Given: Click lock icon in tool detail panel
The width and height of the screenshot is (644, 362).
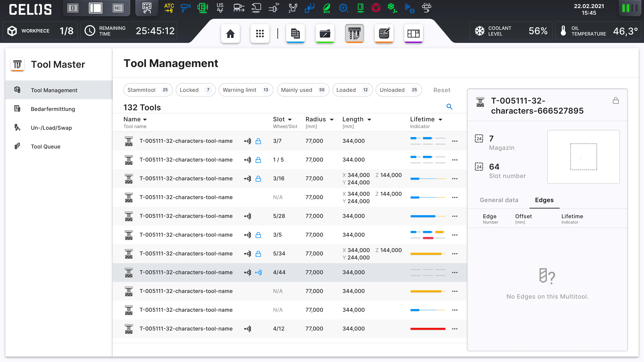Looking at the screenshot, I should (616, 101).
